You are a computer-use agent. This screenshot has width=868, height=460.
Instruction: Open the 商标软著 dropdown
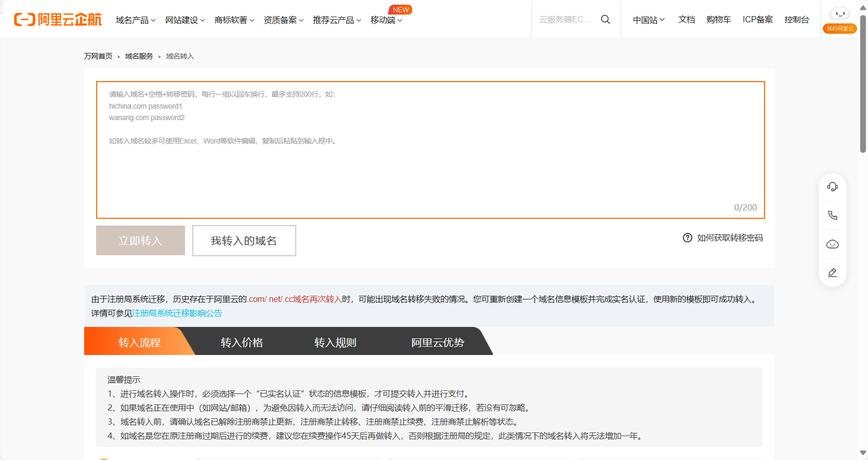[234, 20]
